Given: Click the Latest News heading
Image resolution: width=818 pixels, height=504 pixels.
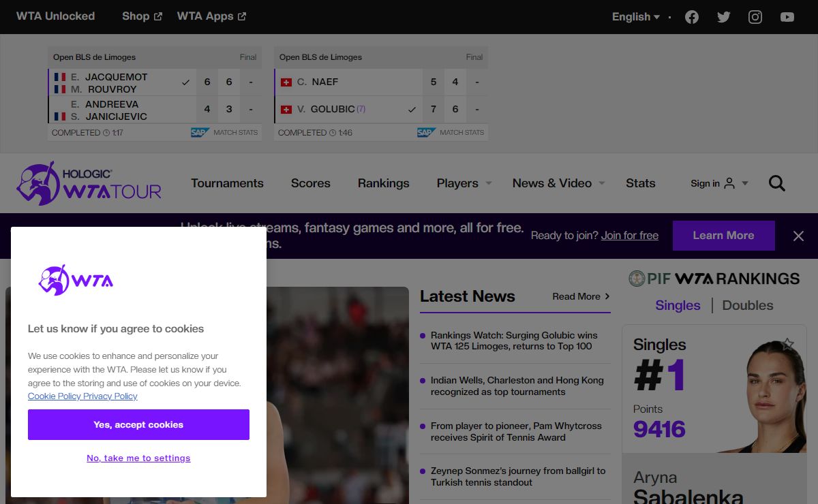Looking at the screenshot, I should (468, 296).
